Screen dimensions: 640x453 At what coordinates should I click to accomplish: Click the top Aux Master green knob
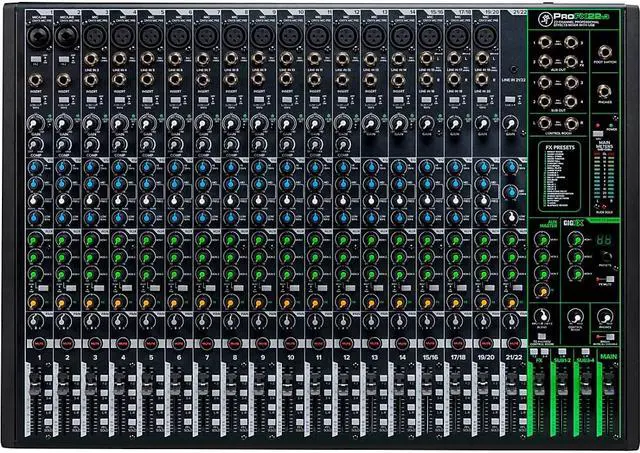tap(542, 240)
